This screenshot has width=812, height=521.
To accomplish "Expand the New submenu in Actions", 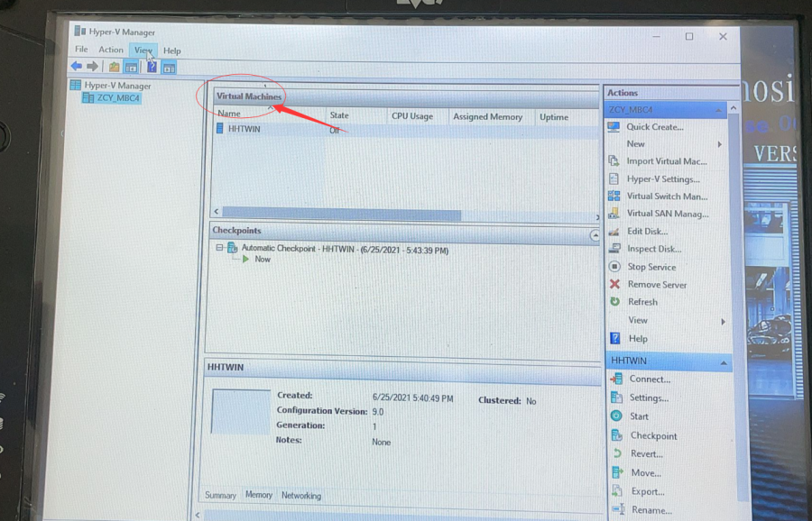I will tap(634, 143).
